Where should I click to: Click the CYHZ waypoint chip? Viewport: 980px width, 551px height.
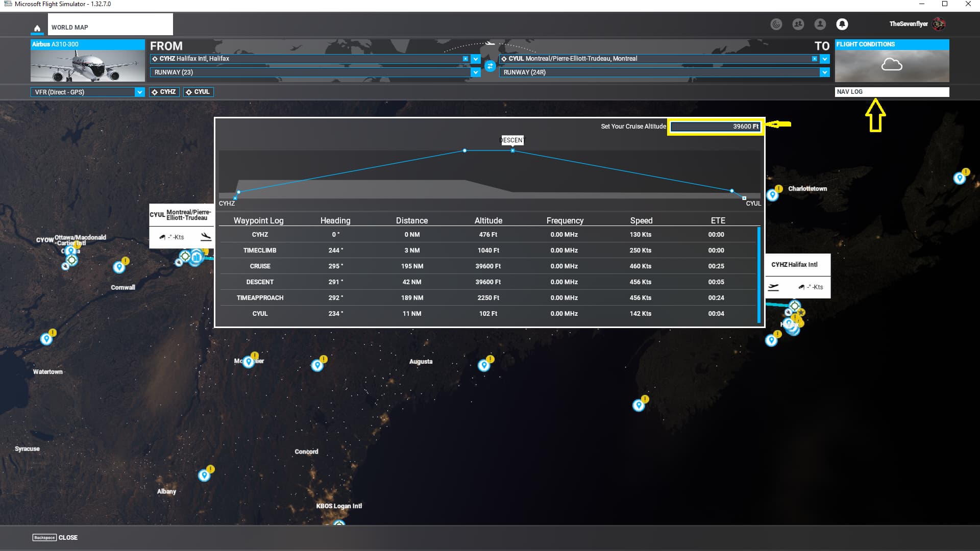[164, 92]
